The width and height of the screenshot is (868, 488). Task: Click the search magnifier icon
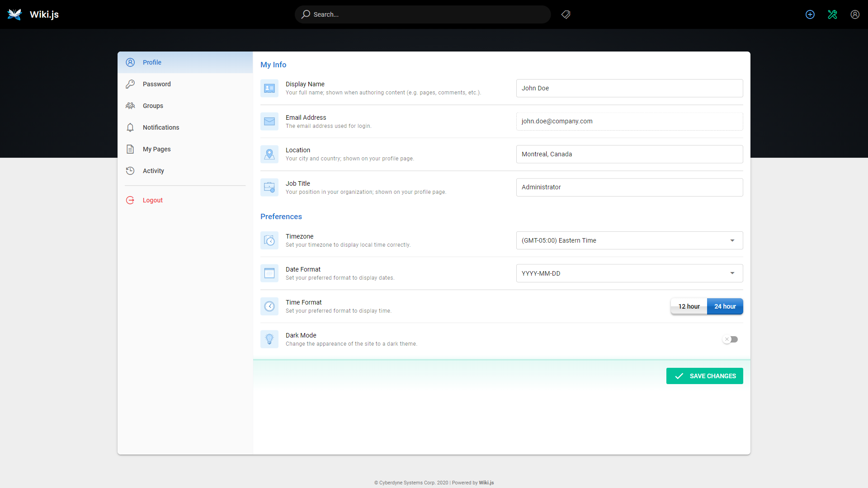(306, 14)
